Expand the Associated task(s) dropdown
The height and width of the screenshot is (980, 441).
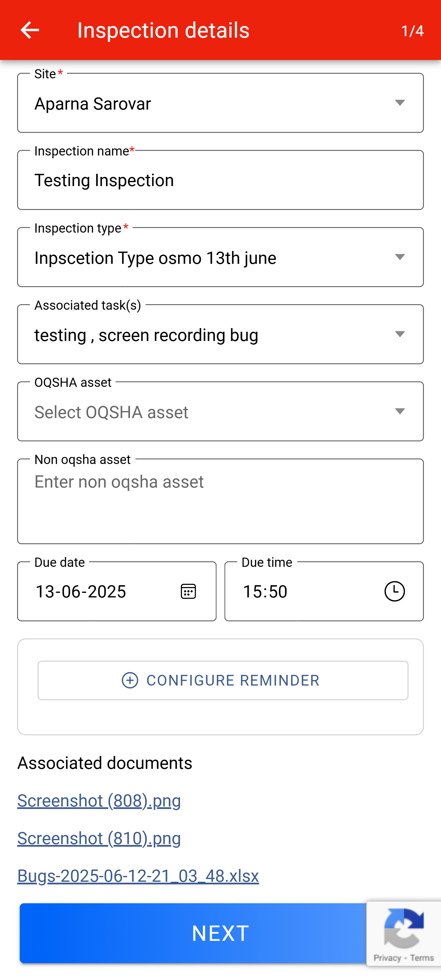400,335
